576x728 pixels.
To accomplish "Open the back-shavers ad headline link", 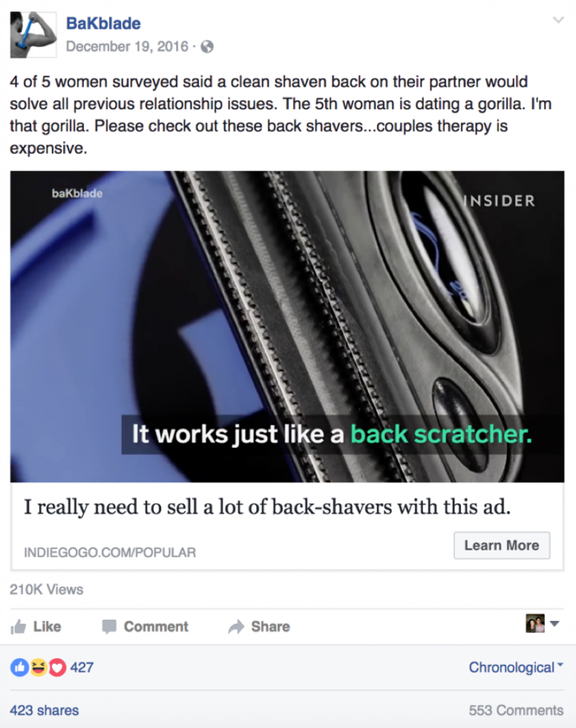I will pos(267,507).
